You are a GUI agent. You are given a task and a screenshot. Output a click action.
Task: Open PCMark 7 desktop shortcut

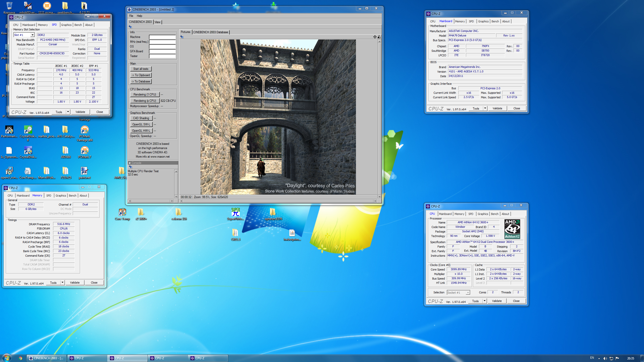(x=85, y=152)
